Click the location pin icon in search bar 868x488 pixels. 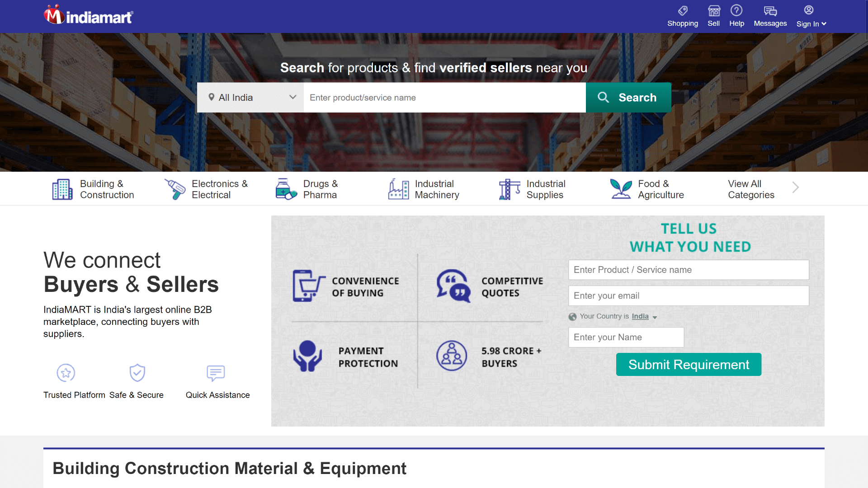point(211,97)
